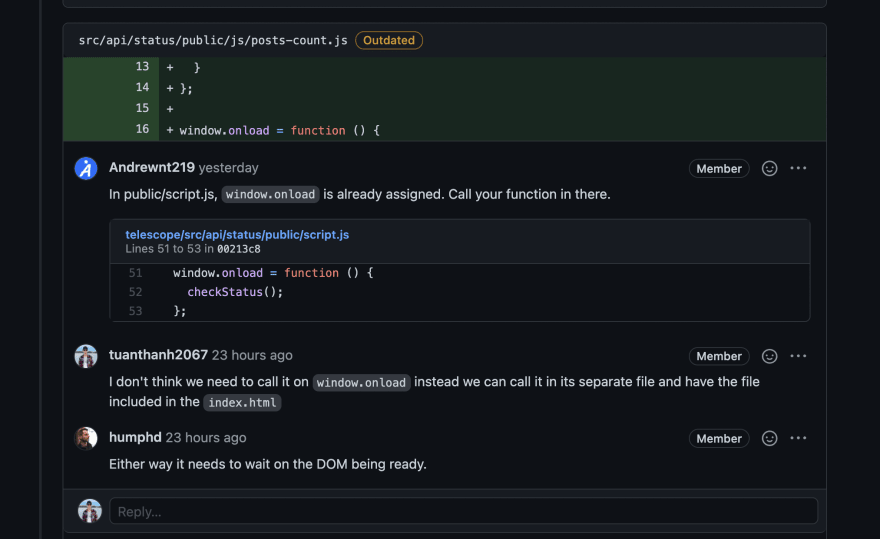Image resolution: width=880 pixels, height=539 pixels.
Task: Open Andrewnt219's profile from username
Action: click(152, 167)
